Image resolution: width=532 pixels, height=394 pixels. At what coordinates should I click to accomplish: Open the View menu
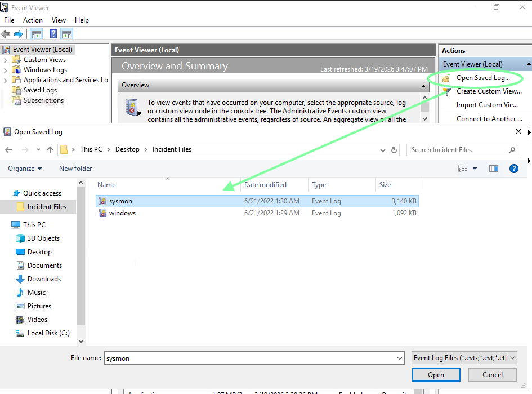[x=59, y=20]
